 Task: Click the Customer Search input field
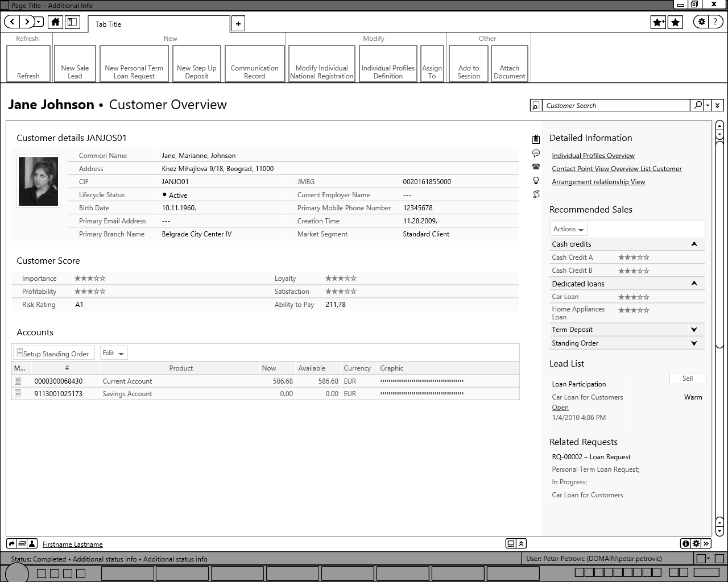pyautogui.click(x=616, y=106)
